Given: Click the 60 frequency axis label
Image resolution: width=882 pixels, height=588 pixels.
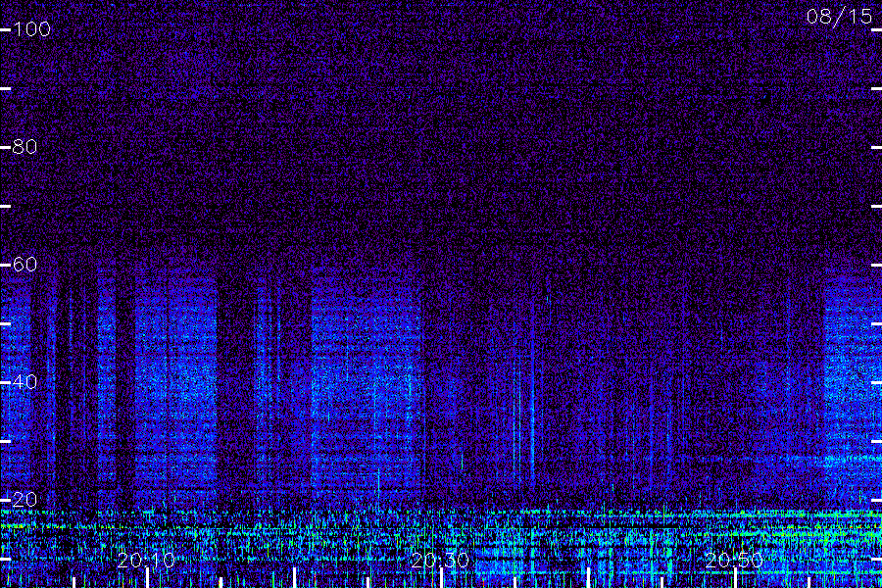Looking at the screenshot, I should tap(24, 265).
